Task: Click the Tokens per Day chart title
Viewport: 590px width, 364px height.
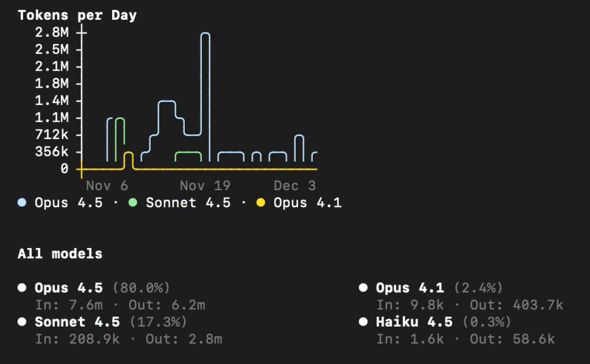Action: pos(77,15)
